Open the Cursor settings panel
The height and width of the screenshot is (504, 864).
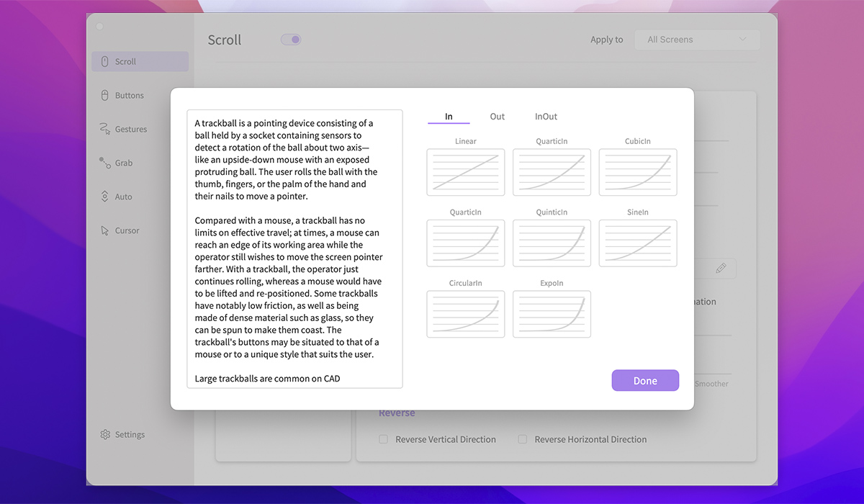(125, 230)
